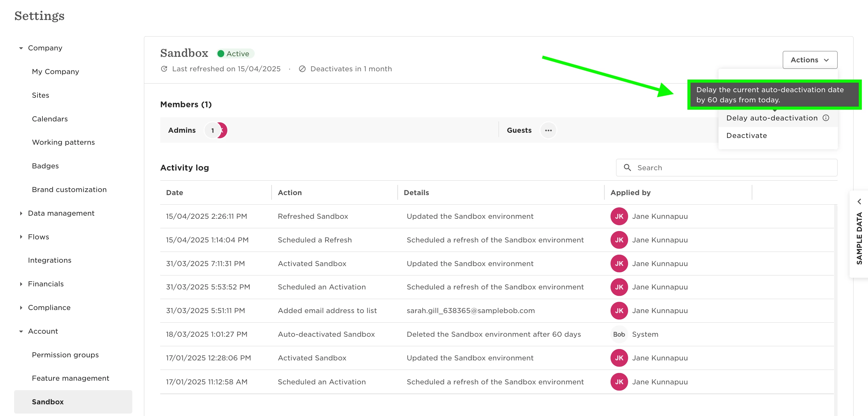Click 'Added email address to list' cell
Image resolution: width=868 pixels, height=416 pixels.
click(x=327, y=311)
